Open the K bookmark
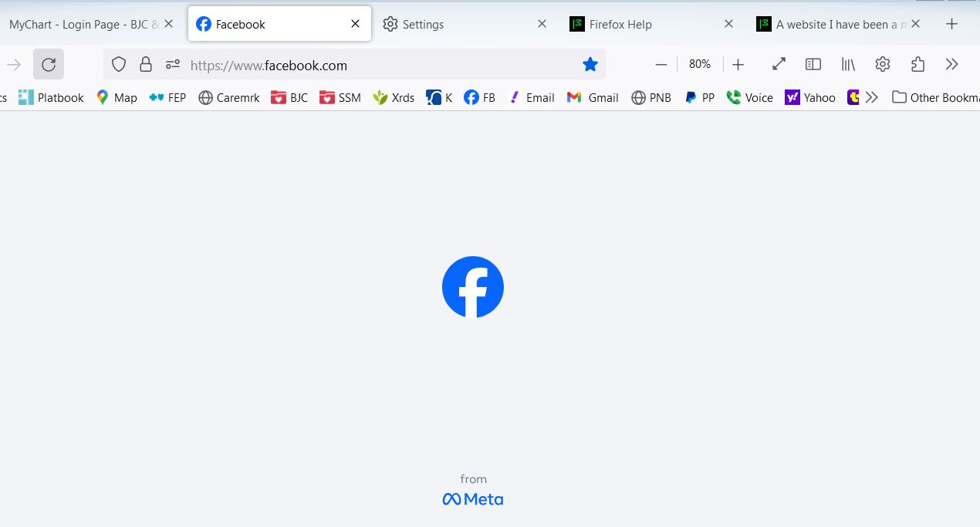 439,97
